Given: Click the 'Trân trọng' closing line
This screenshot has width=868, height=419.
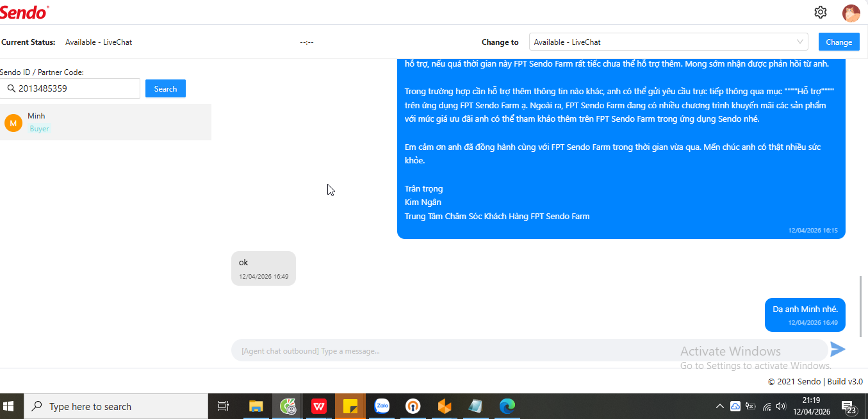Looking at the screenshot, I should pos(423,188).
